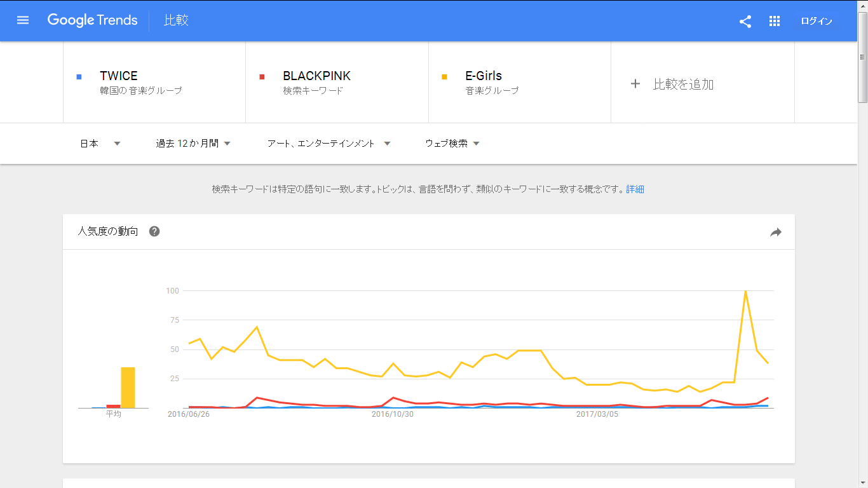Open the help icon beside 人気度の動向

coord(154,231)
